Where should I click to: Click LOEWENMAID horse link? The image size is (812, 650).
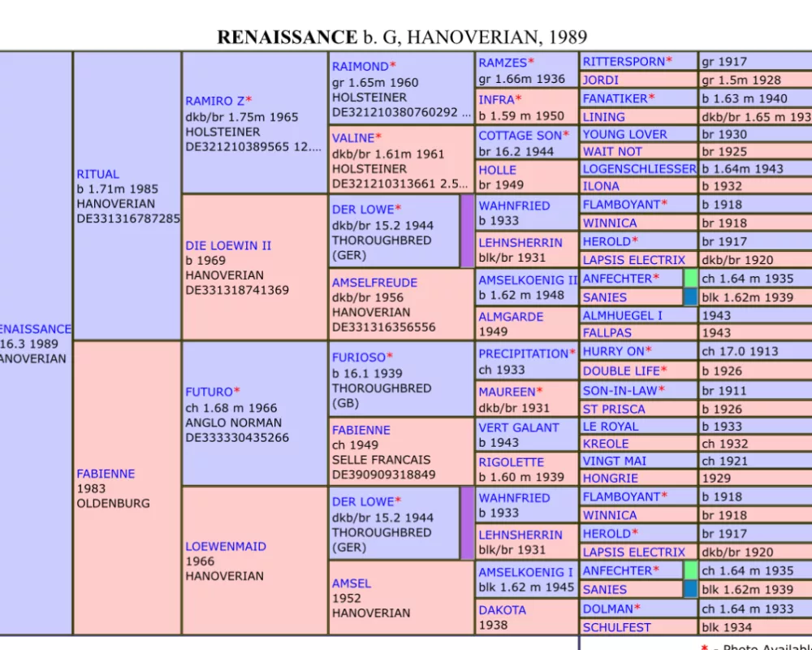225,547
